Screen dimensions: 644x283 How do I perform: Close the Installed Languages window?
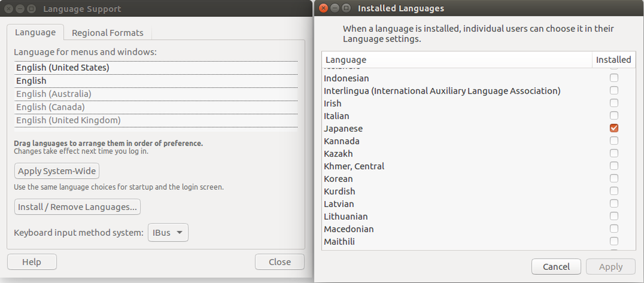point(323,8)
